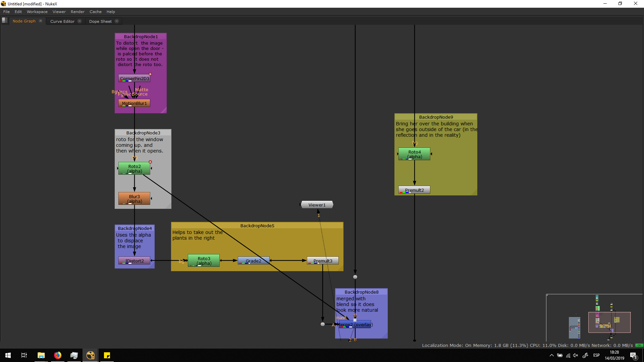The image size is (644, 362).
Task: Click the pane layout icon beside Node Graph
Action: (x=4, y=20)
